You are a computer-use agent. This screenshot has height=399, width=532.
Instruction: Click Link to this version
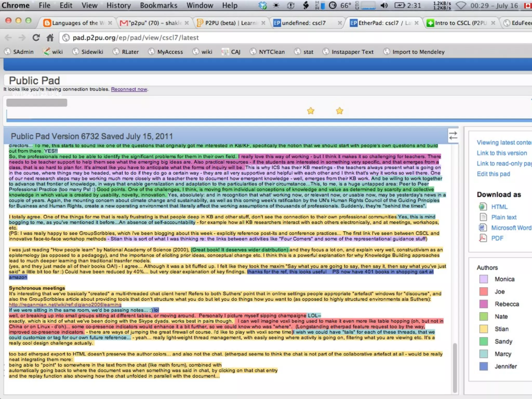click(502, 153)
